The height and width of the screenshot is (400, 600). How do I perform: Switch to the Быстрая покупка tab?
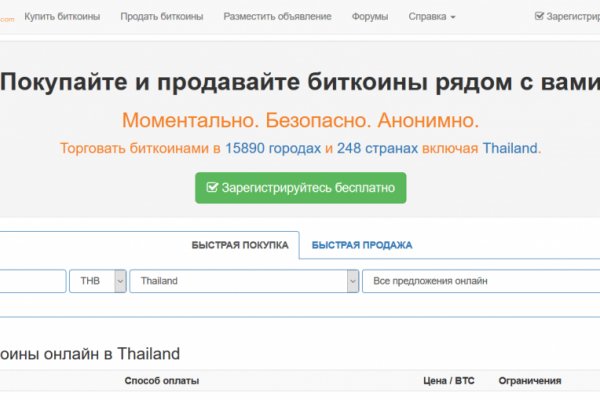click(x=239, y=245)
